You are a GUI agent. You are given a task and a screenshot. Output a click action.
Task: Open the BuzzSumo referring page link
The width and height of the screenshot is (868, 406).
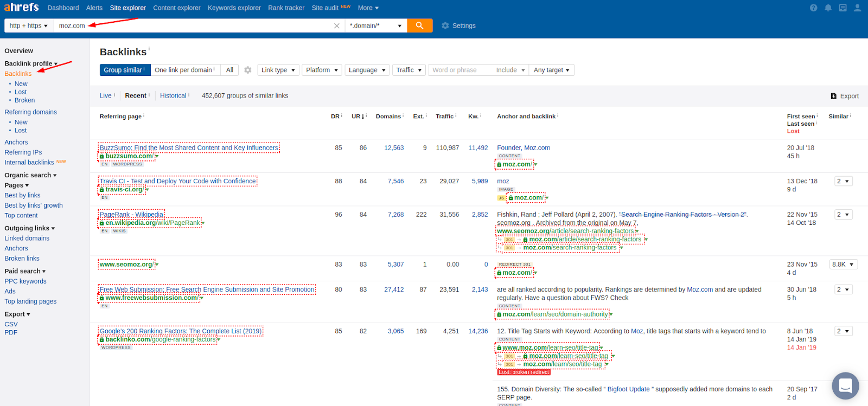[x=189, y=147]
